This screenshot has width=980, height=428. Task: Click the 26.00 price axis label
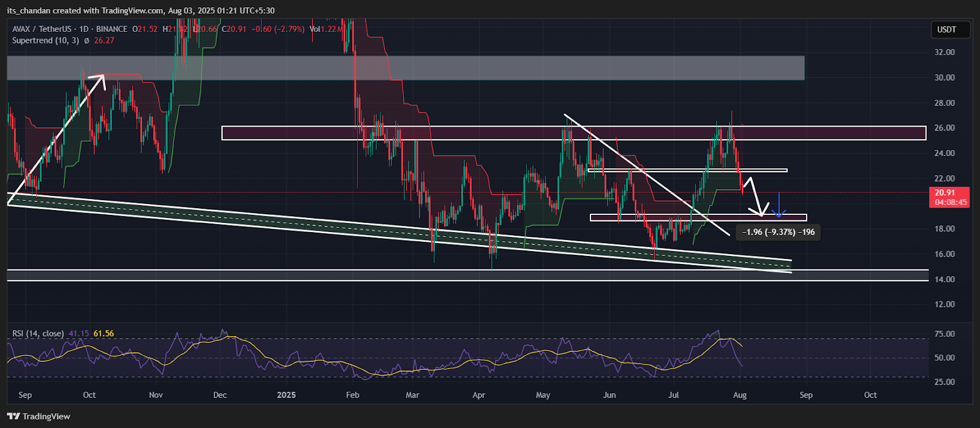[x=944, y=128]
